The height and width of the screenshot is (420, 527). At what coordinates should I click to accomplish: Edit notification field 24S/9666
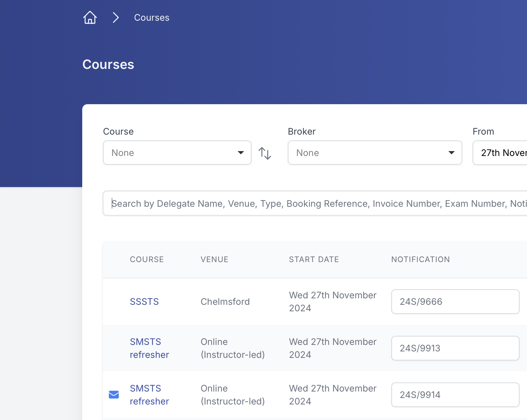point(455,302)
